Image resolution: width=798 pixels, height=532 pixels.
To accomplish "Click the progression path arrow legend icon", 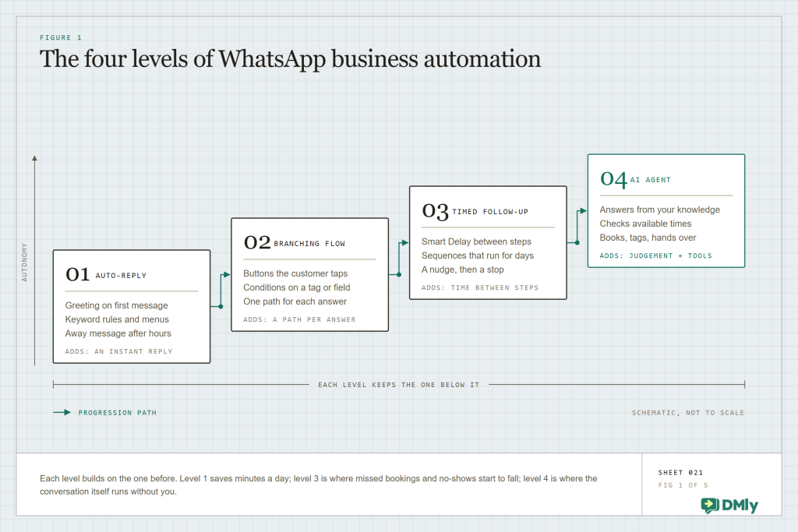I will (62, 413).
